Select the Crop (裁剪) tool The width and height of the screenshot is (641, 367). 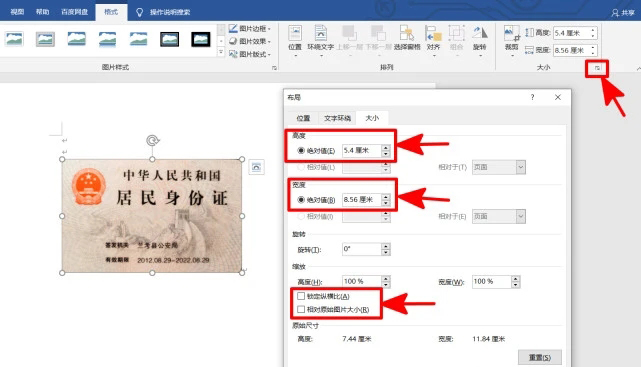point(511,39)
